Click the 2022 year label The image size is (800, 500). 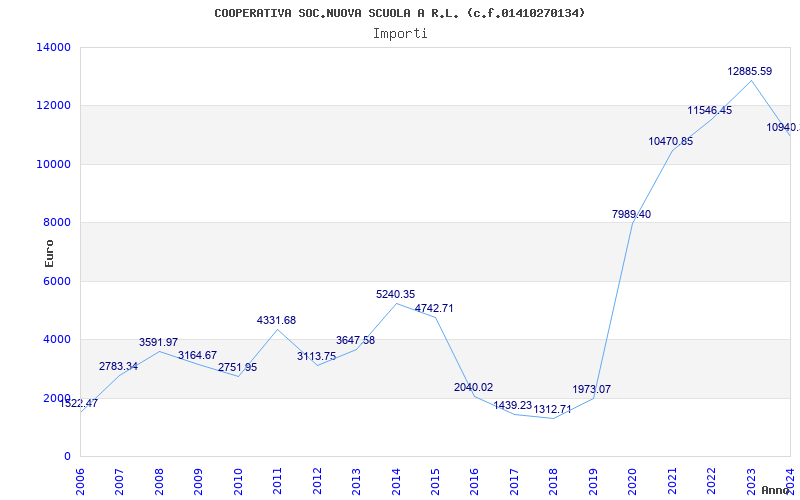tap(712, 481)
